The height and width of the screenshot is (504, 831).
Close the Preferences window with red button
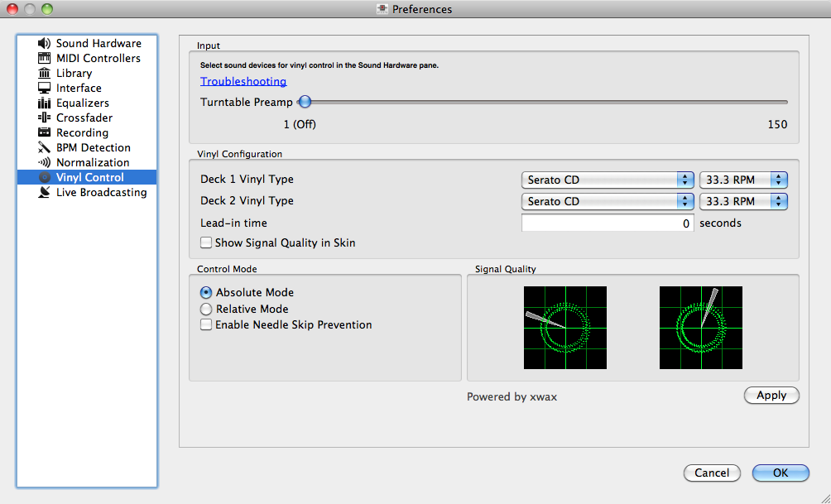point(12,9)
